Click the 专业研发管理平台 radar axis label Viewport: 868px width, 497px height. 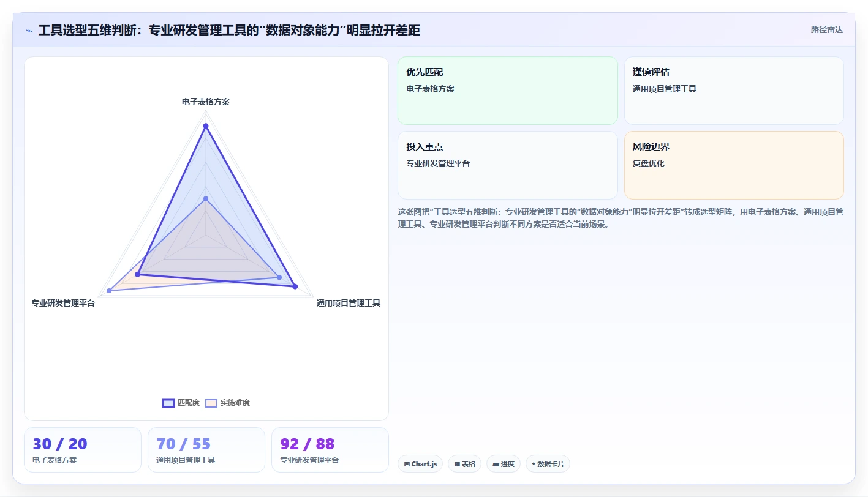[63, 303]
